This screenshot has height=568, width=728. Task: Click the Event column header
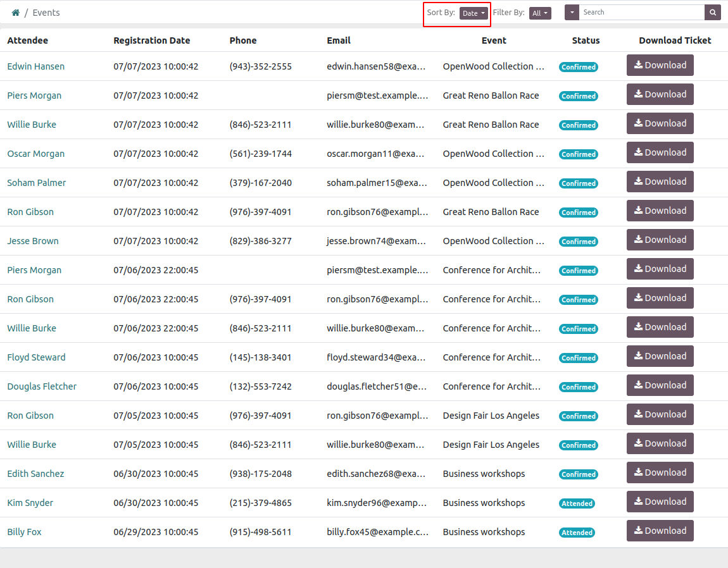pos(494,40)
